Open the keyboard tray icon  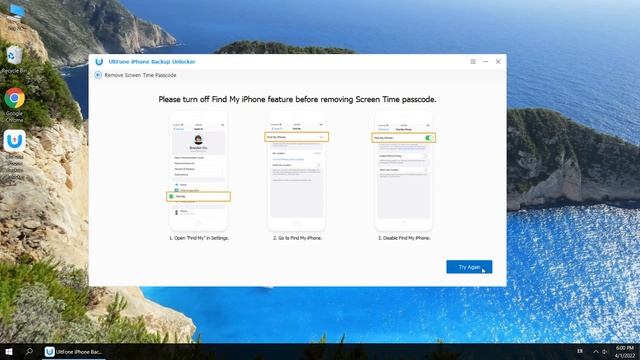click(580, 351)
